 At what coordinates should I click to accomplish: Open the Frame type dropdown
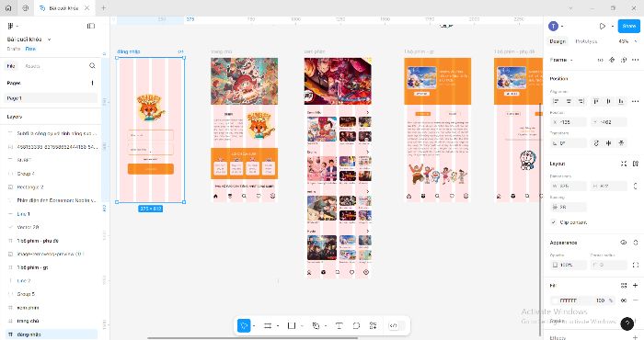561,60
